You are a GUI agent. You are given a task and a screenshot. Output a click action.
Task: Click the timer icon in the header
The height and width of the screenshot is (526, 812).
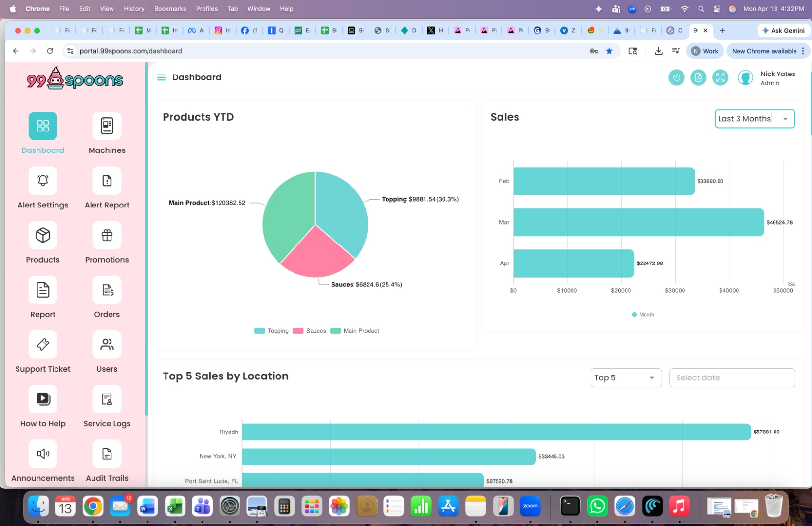[677, 77]
